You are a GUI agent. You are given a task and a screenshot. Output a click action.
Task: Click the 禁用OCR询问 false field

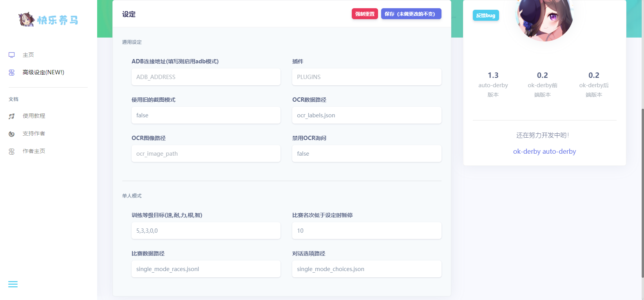[367, 154]
